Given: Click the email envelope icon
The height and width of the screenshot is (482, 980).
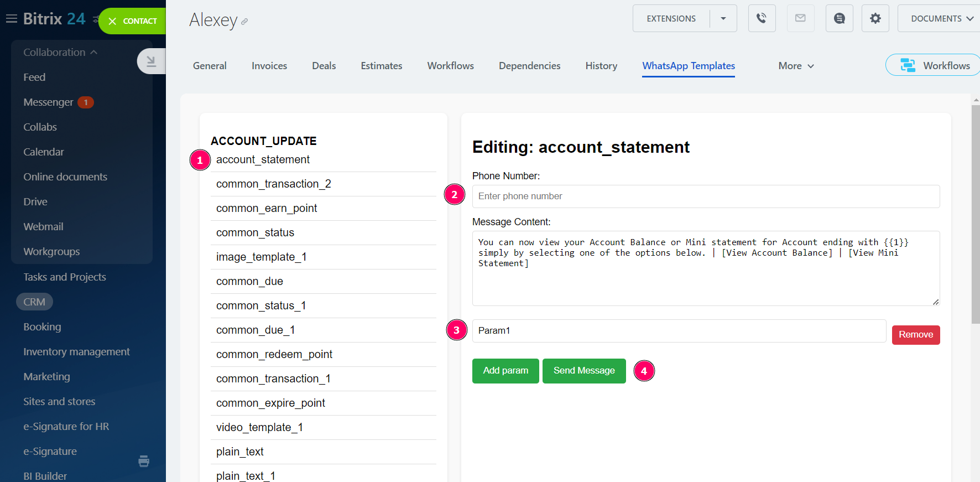Looking at the screenshot, I should tap(800, 18).
